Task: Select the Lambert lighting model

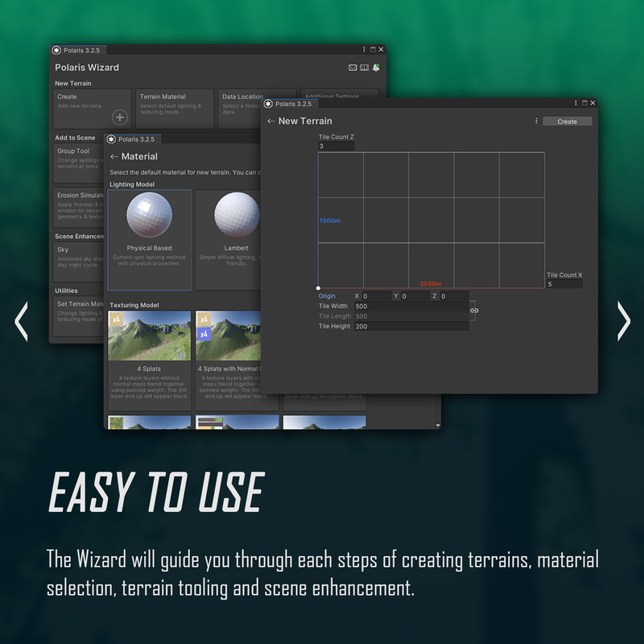Action: [x=229, y=240]
